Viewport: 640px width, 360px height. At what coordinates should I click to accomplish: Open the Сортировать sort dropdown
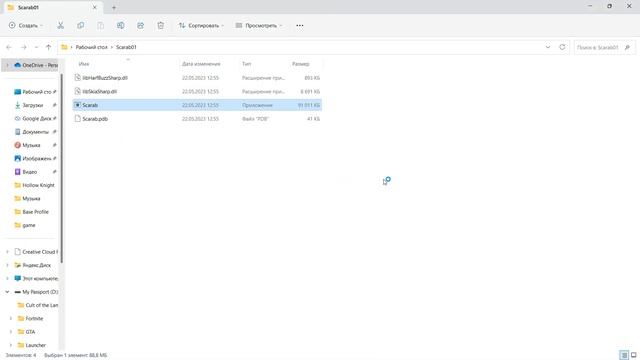[201, 25]
